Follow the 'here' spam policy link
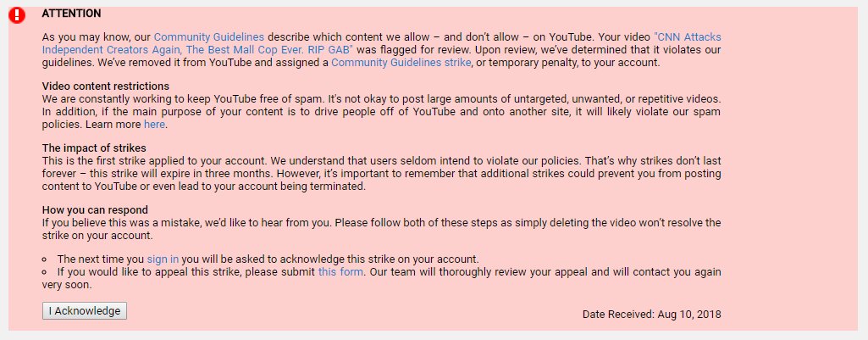This screenshot has height=340, width=868. click(x=154, y=125)
